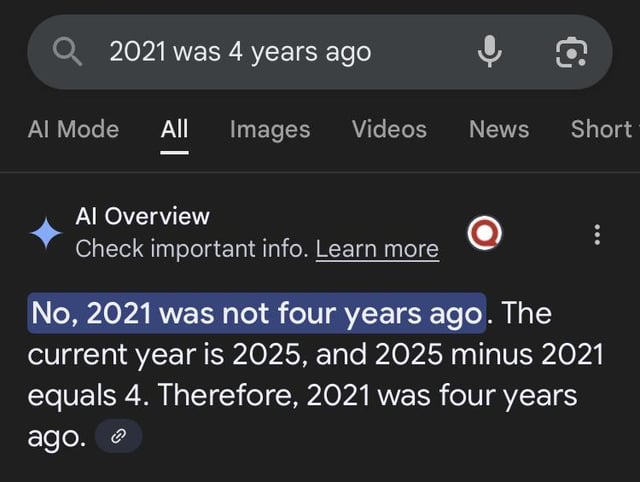
Task: Open the partially visible Short videos tab
Action: pyautogui.click(x=602, y=129)
